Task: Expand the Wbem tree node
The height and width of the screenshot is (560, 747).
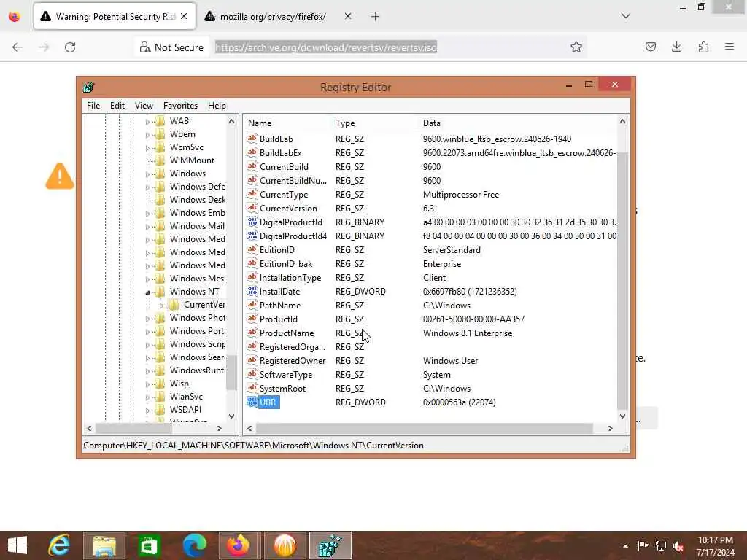Action: [x=147, y=135]
